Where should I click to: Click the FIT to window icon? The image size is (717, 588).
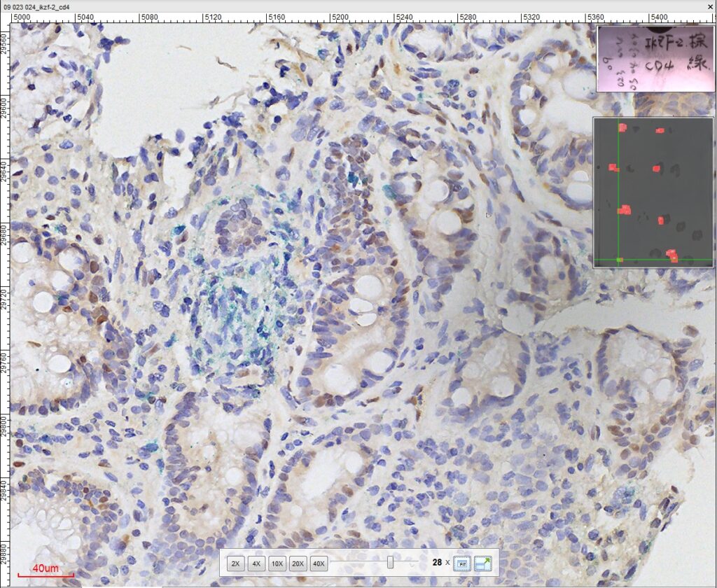(461, 563)
